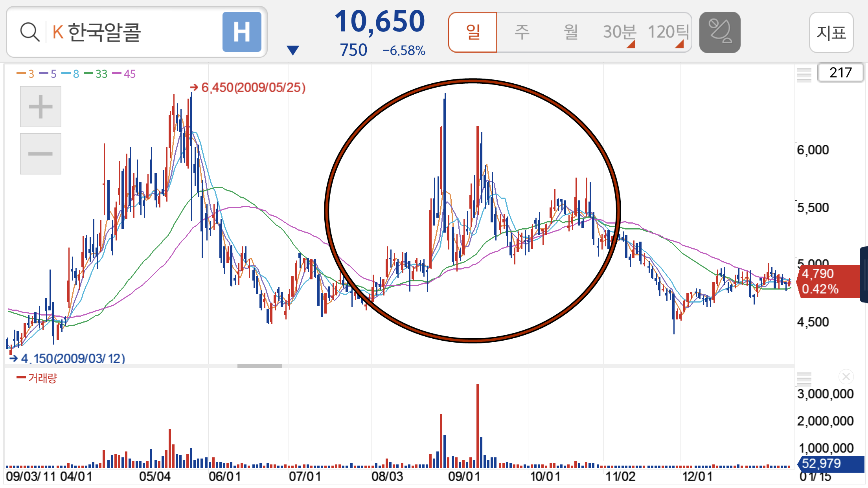Zoom in with the plus button
The width and height of the screenshot is (868, 488).
[40, 107]
